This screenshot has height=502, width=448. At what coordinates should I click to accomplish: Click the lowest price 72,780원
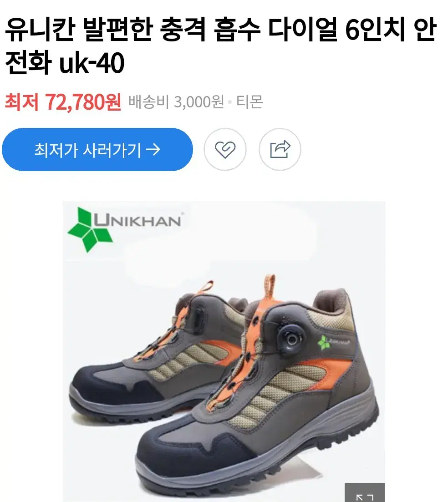(83, 102)
